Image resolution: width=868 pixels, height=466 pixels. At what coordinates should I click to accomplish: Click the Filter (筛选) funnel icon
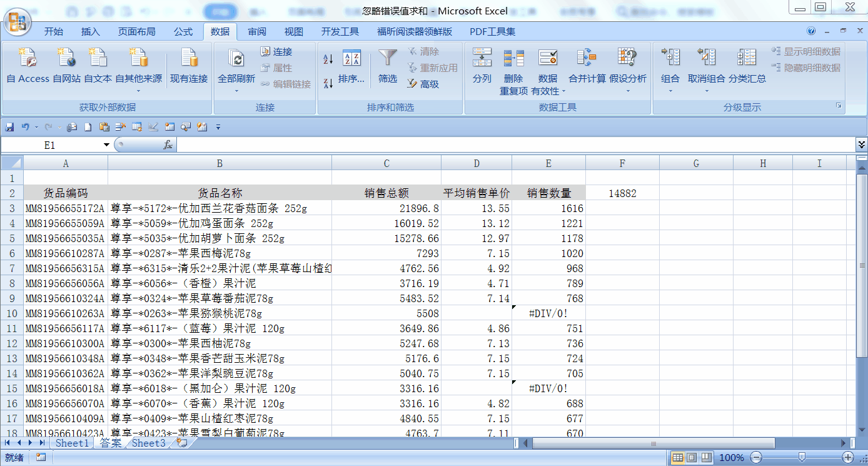(x=388, y=59)
